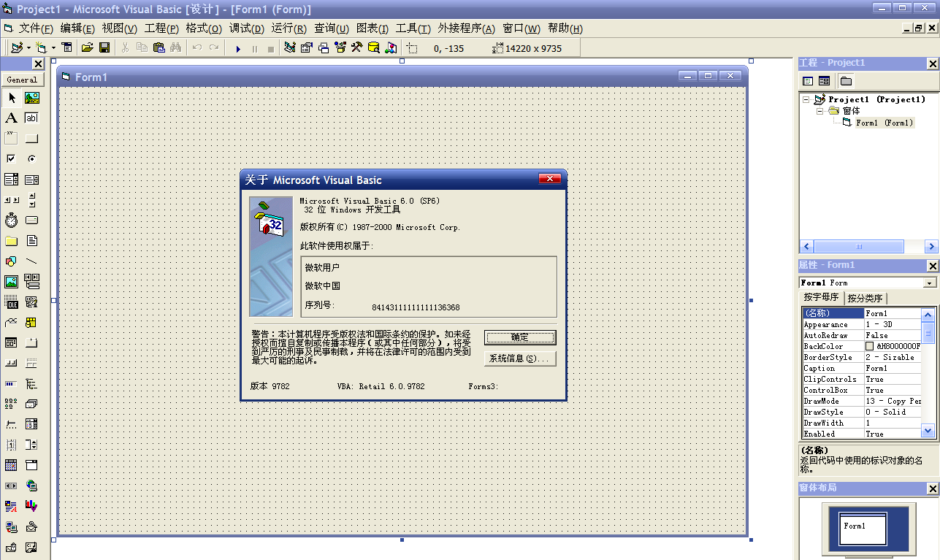Click View Code in the project panel
Viewport: 940px width, 560px height.
click(808, 81)
